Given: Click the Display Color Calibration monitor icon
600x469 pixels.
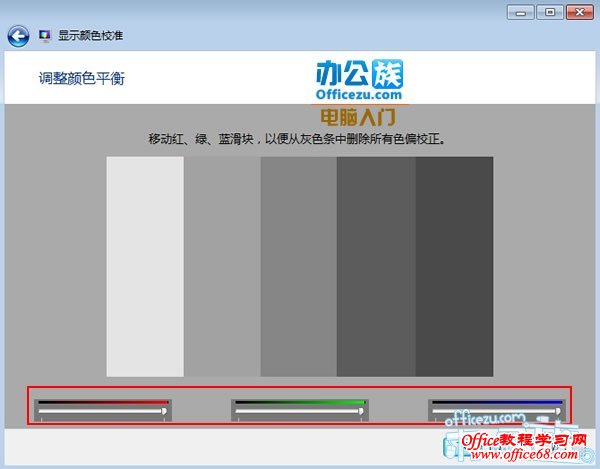Looking at the screenshot, I should (x=44, y=36).
